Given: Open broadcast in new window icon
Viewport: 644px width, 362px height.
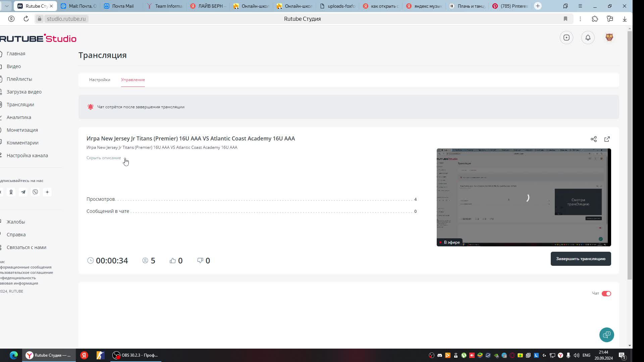Looking at the screenshot, I should pyautogui.click(x=607, y=139).
